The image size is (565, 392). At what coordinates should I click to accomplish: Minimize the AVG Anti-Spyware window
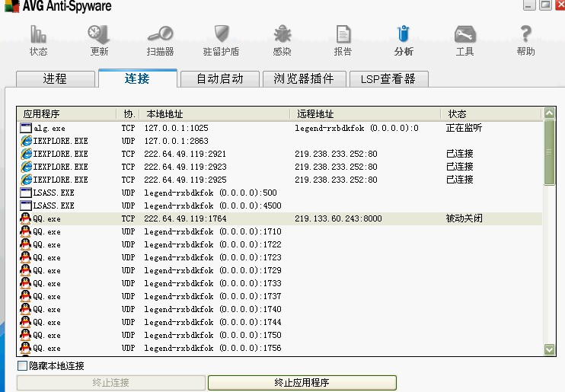[529, 5]
